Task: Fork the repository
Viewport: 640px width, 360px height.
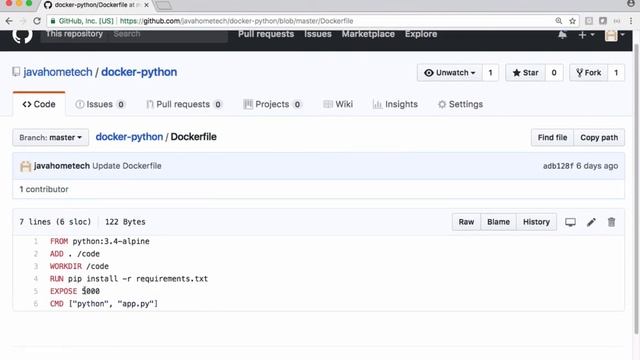Action: [589, 73]
